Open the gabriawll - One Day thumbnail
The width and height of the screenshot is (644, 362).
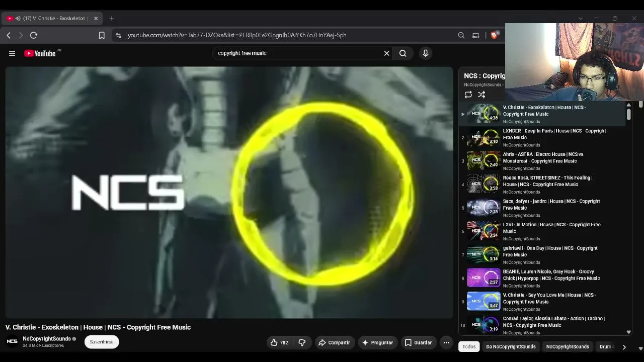pos(484,254)
